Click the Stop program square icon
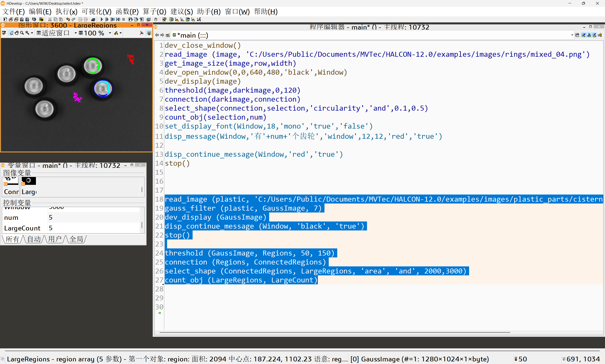Image resolution: width=605 pixels, height=364 pixels. tap(124, 19)
